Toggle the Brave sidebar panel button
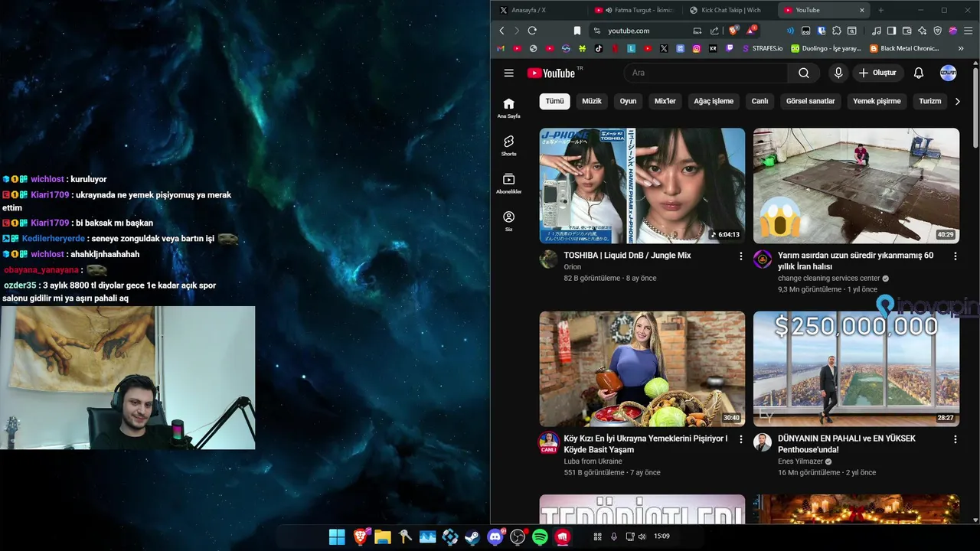 891,31
